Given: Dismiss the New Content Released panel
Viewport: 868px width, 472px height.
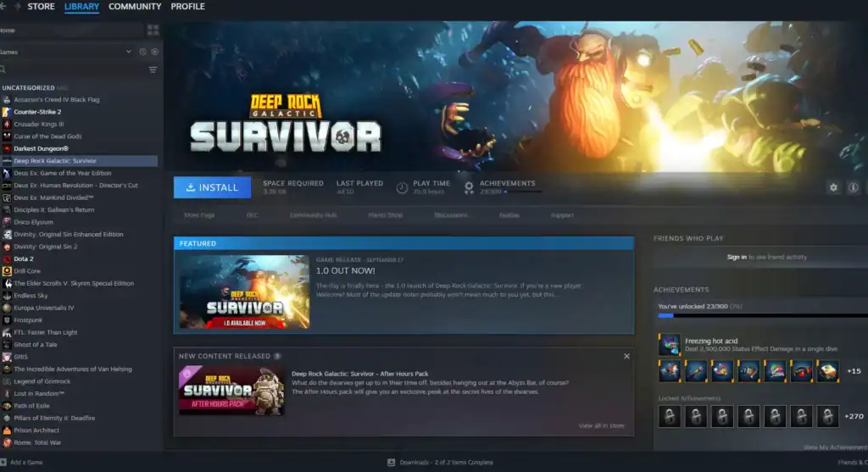Looking at the screenshot, I should (x=626, y=356).
